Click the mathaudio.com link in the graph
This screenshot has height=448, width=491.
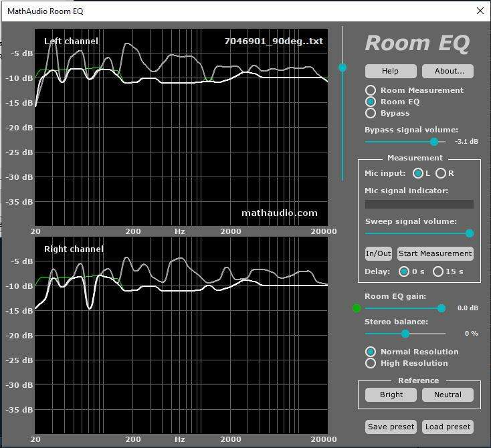[x=280, y=213]
